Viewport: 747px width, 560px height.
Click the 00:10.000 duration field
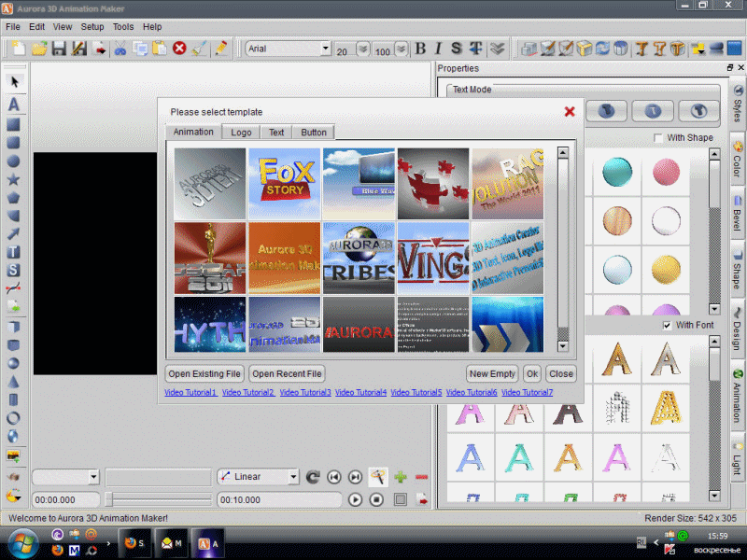[x=279, y=499]
